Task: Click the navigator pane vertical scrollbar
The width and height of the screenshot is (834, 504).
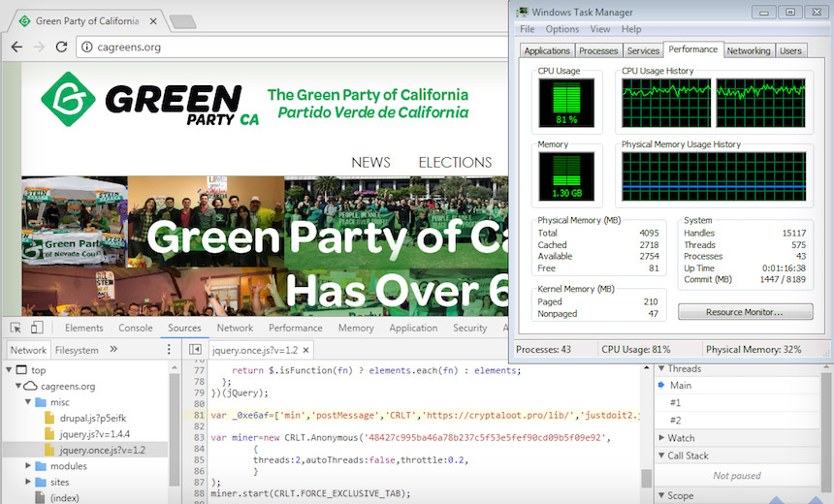Action: 175,430
